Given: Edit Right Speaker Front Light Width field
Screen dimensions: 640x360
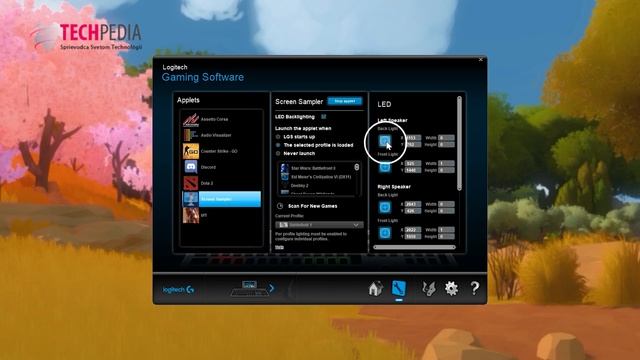Looking at the screenshot, I should (x=446, y=230).
